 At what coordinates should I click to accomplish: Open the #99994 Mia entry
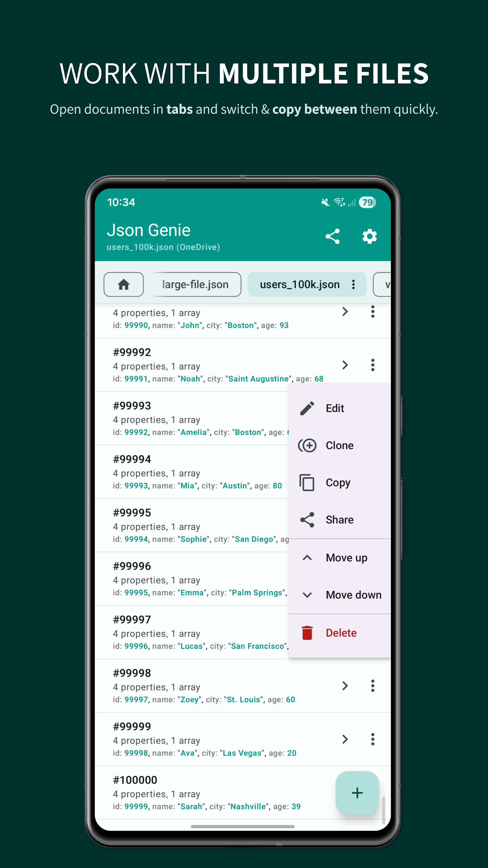point(191,472)
